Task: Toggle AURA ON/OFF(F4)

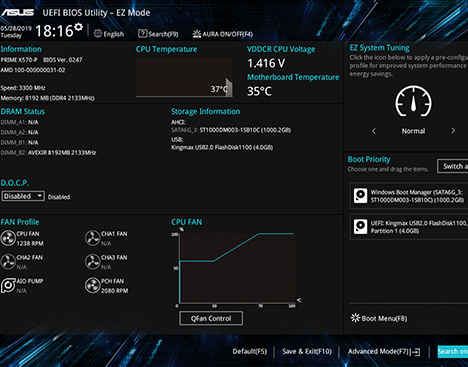Action: click(x=223, y=34)
